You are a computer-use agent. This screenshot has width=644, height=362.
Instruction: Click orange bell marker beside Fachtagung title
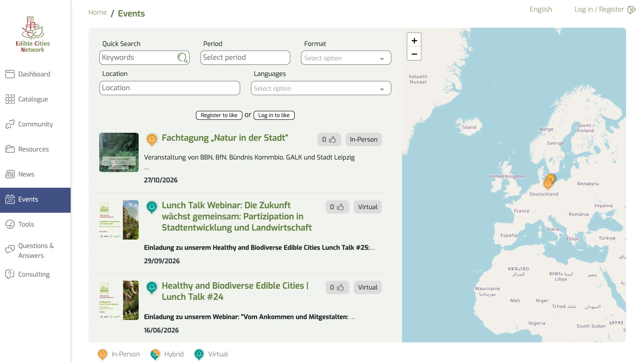[152, 140]
